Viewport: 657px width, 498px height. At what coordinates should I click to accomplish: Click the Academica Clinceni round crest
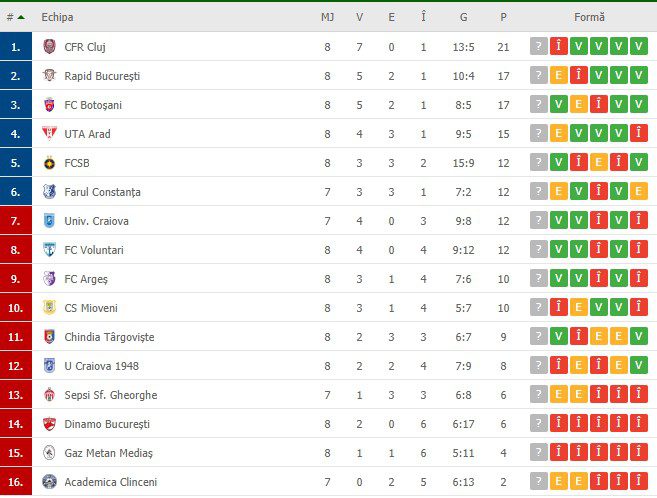(49, 482)
